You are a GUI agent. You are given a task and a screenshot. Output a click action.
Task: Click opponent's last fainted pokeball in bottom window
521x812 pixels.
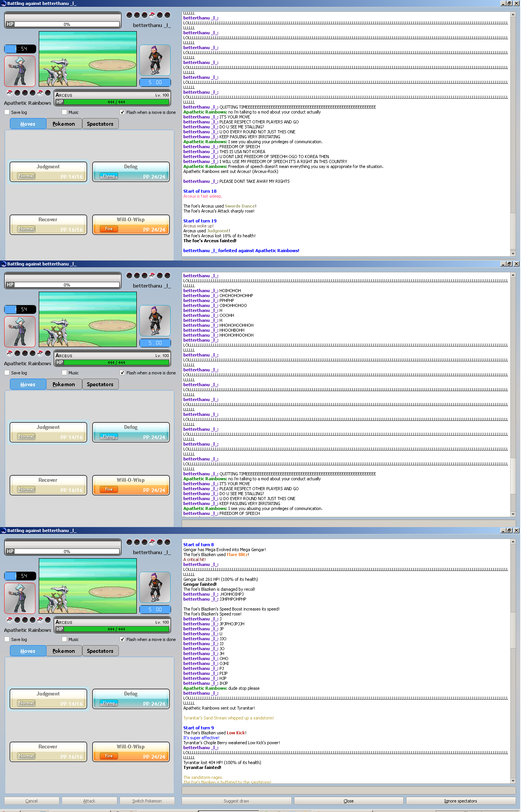click(167, 542)
